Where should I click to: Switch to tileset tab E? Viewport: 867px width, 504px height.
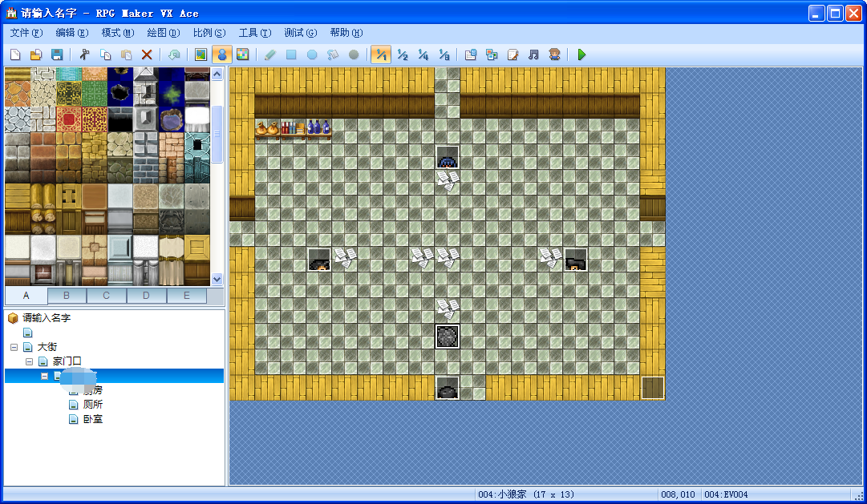(186, 296)
